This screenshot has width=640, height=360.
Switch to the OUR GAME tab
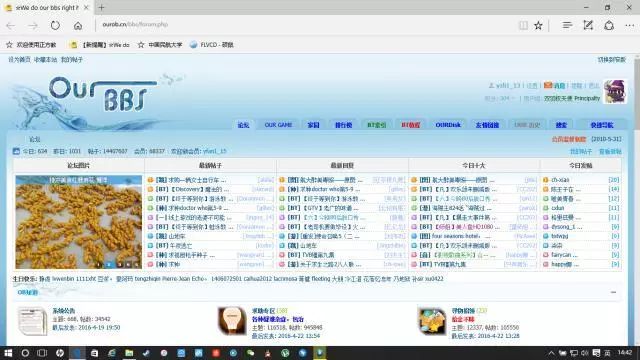pyautogui.click(x=278, y=125)
